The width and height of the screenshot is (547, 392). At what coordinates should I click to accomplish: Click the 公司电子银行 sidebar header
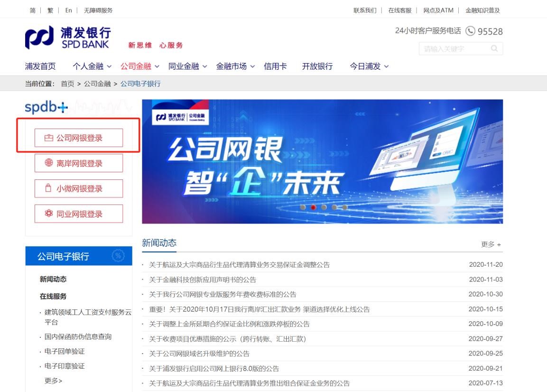(x=79, y=256)
